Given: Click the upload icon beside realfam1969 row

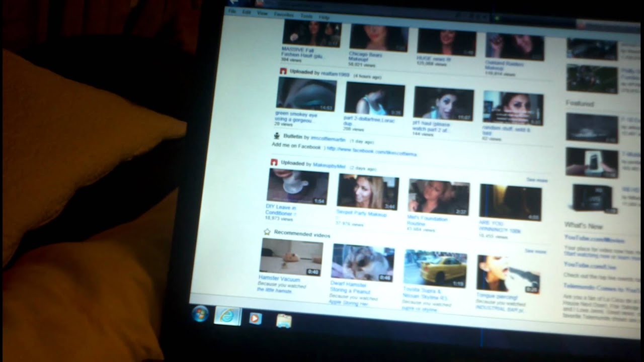Looking at the screenshot, I should point(283,71).
